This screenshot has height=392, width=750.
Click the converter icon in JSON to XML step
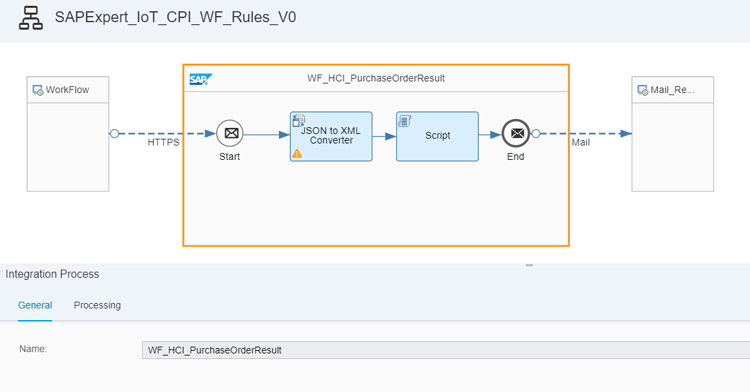click(298, 120)
